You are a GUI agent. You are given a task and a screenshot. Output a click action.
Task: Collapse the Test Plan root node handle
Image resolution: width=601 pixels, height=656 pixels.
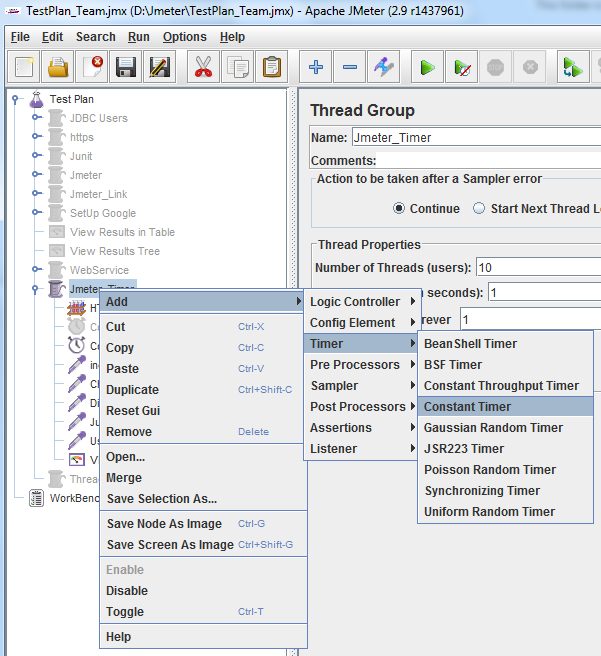(x=15, y=99)
